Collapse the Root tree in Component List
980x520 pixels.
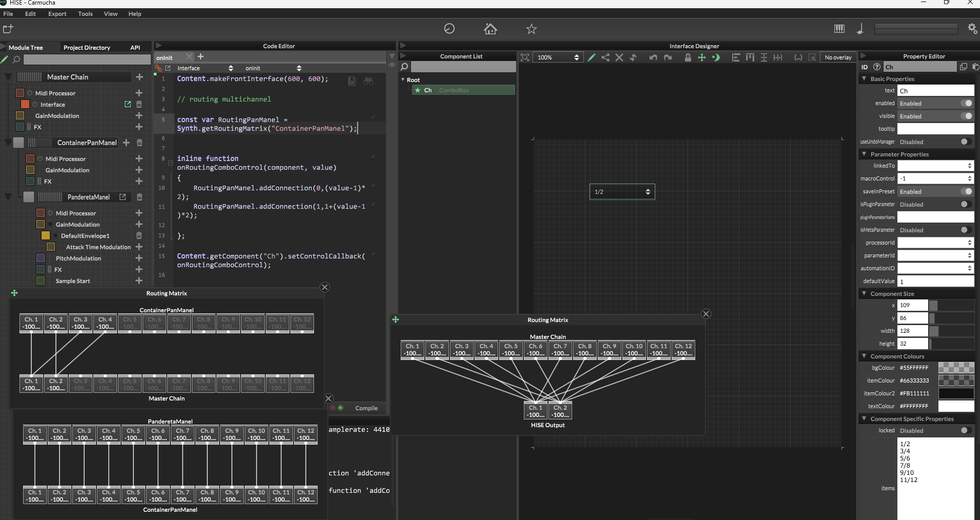click(x=403, y=79)
